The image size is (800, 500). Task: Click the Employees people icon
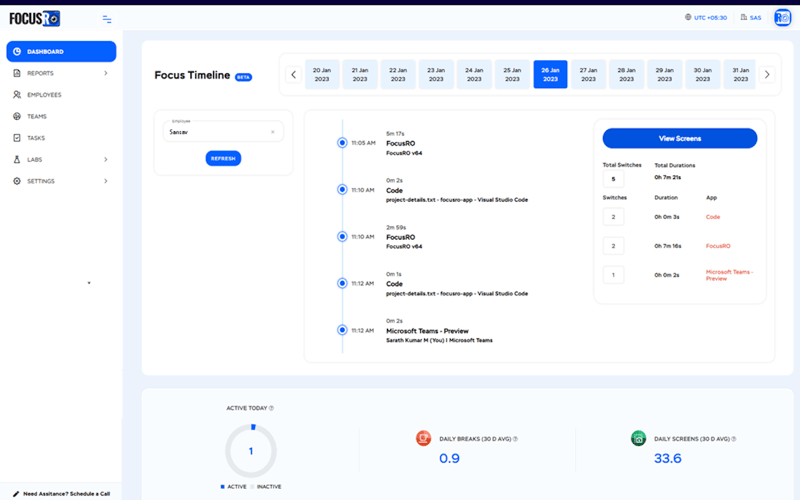click(x=17, y=95)
